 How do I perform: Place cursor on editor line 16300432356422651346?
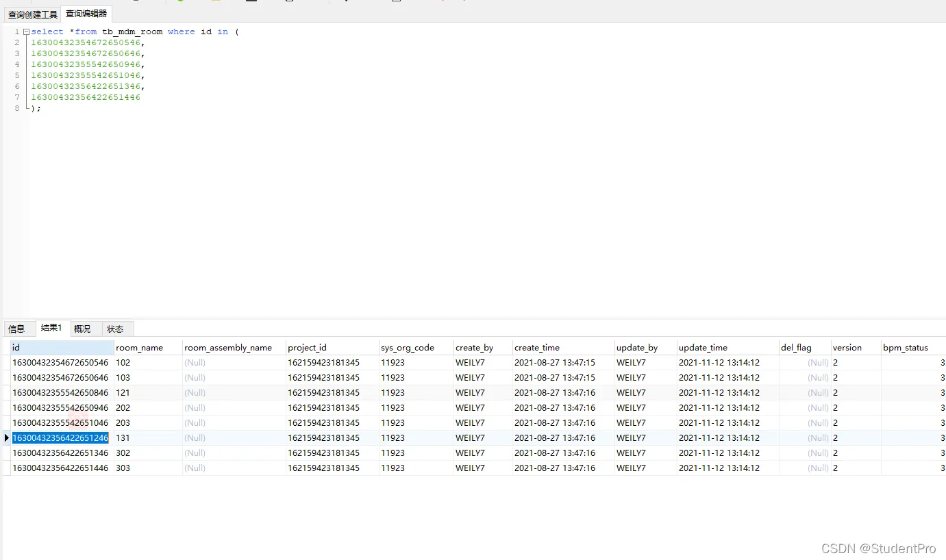coord(88,86)
